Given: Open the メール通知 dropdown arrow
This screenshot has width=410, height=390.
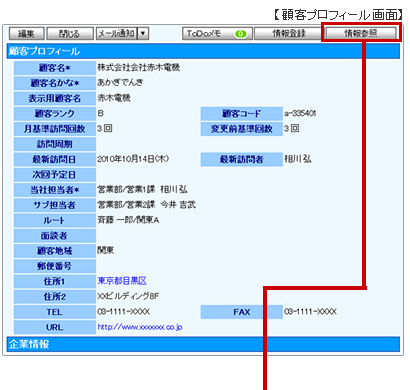Looking at the screenshot, I should 143,33.
